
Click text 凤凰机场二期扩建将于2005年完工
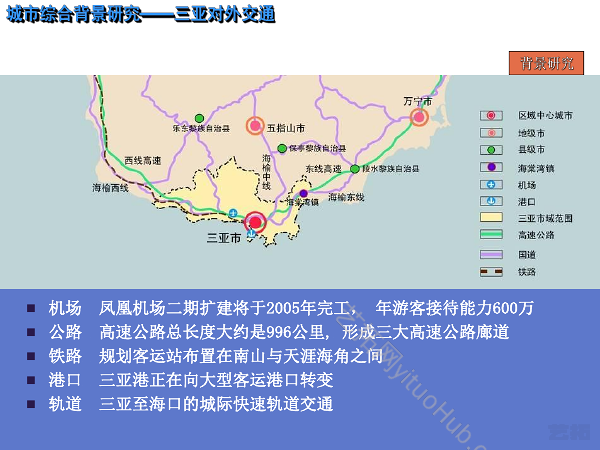pos(225,308)
